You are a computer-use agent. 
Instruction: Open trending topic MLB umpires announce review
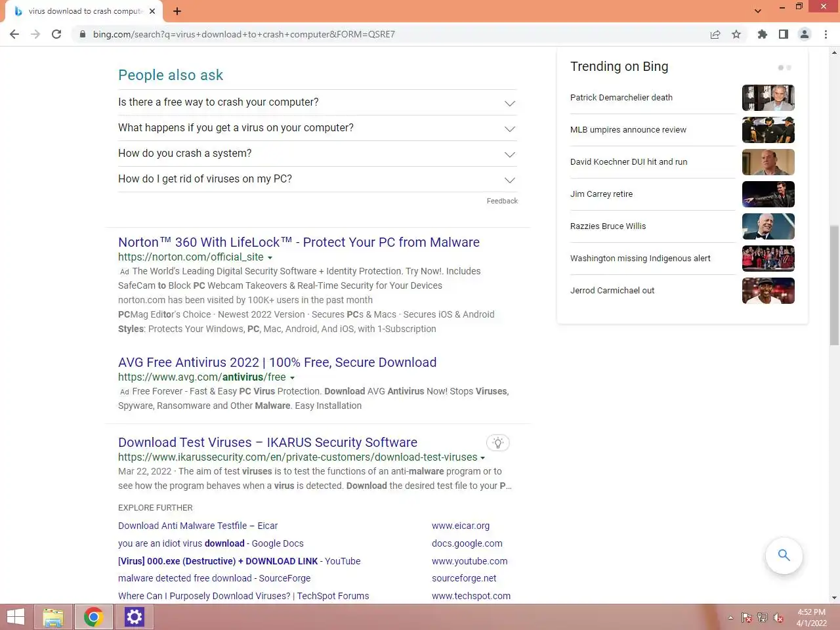coord(628,130)
